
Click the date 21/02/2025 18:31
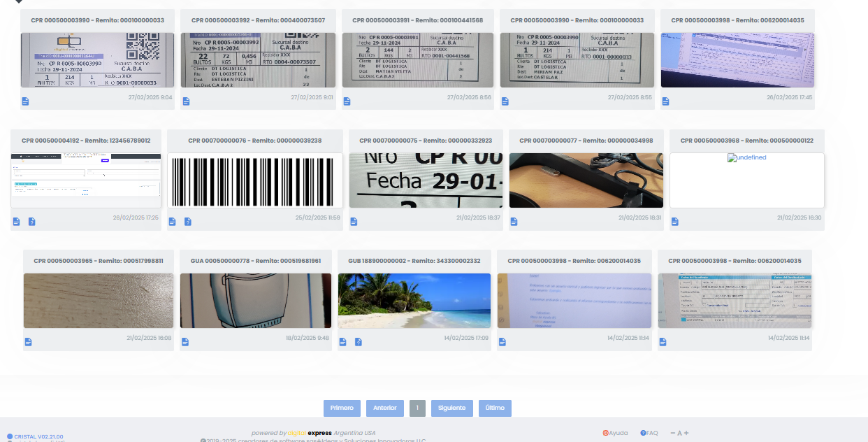(639, 218)
